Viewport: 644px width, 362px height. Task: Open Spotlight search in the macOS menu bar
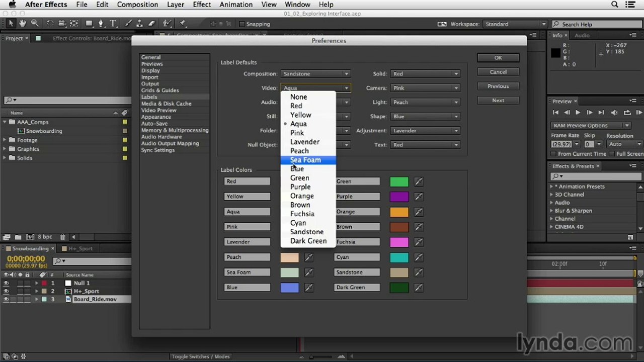(x=614, y=5)
